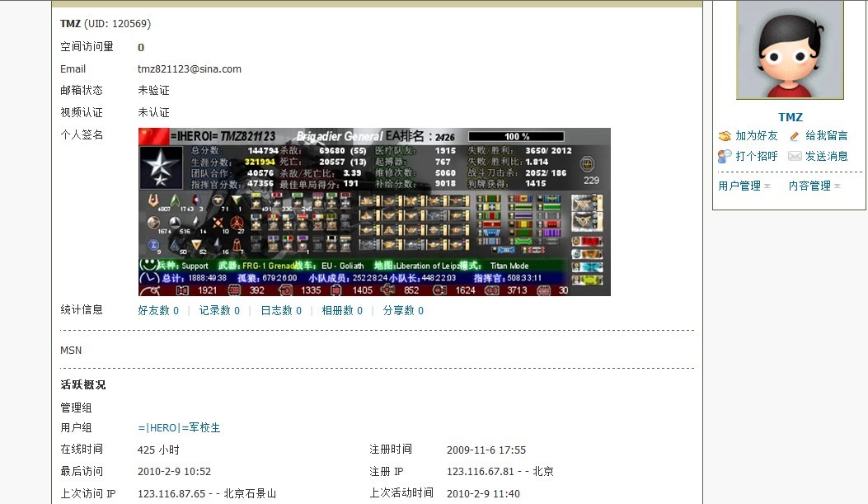
Task: Click the TMZ cartoon avatar picture
Action: 790,49
